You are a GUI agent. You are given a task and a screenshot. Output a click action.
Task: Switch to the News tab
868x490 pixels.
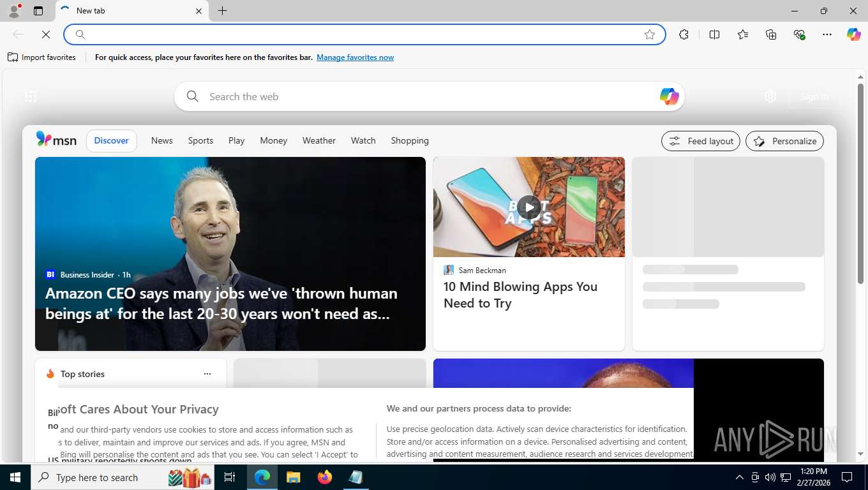(x=162, y=140)
